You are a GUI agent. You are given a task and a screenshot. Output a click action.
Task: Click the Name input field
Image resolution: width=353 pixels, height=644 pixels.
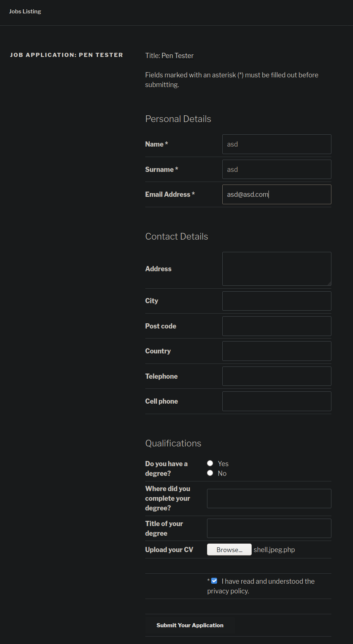point(277,144)
